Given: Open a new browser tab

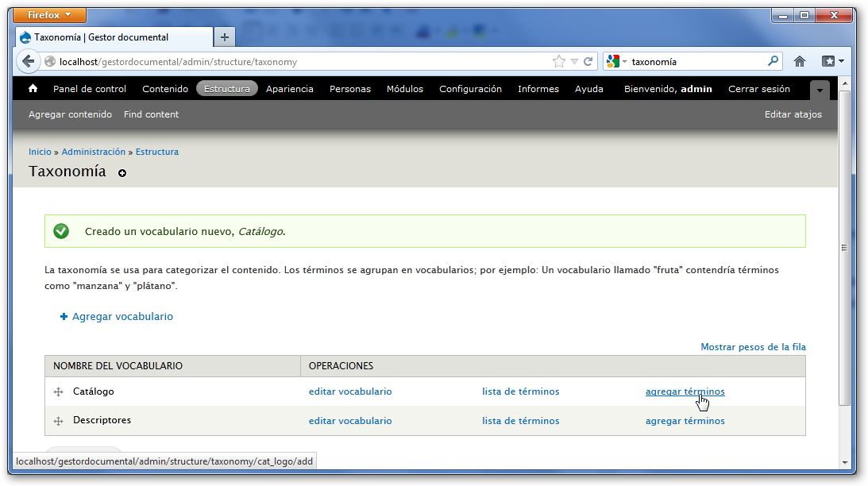Looking at the screenshot, I should coord(225,37).
